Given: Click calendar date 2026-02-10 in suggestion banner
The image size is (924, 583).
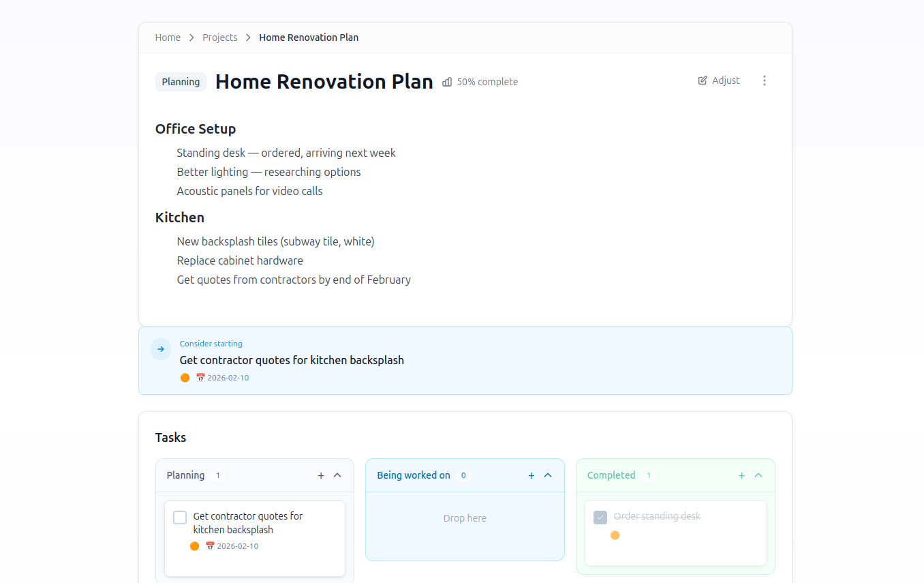Looking at the screenshot, I should (x=222, y=378).
